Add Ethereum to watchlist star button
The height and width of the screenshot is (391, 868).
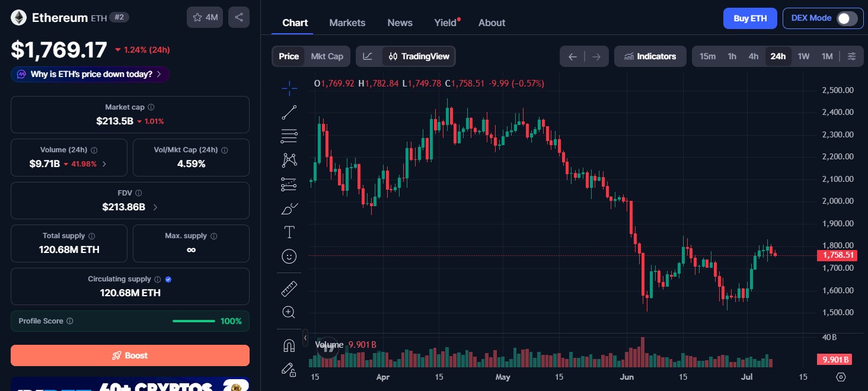pos(205,17)
